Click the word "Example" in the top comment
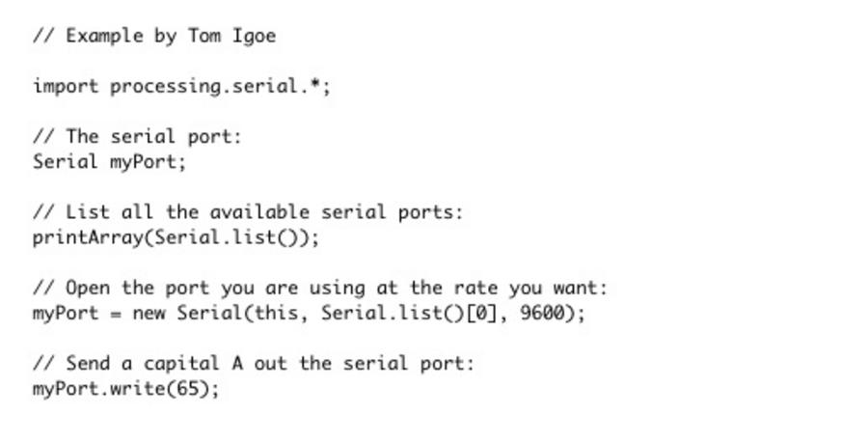Image resolution: width=868 pixels, height=442 pixels. point(104,37)
